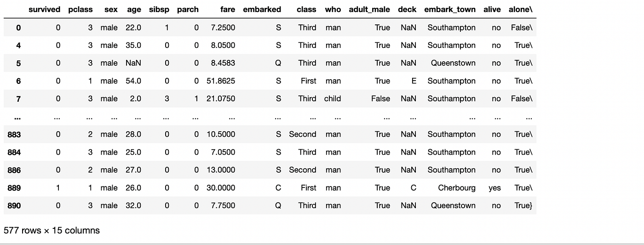Select the NaN age cell in row 5
Screen dimensions: 644x245
coord(133,63)
